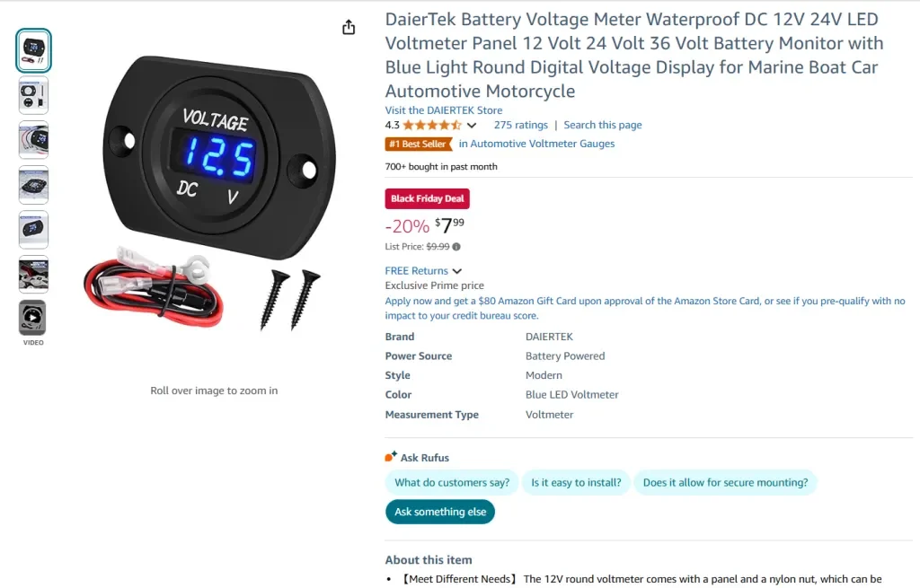
Task: Click the share icon above the product image
Action: pyautogui.click(x=349, y=27)
